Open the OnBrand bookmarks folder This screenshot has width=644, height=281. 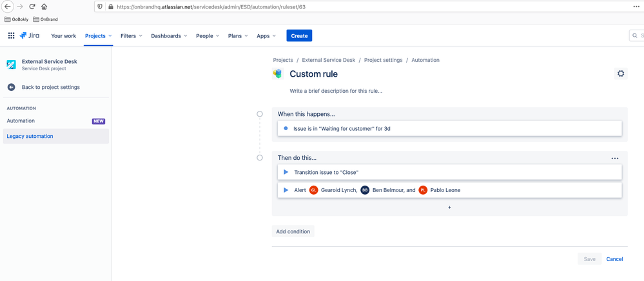tap(45, 19)
